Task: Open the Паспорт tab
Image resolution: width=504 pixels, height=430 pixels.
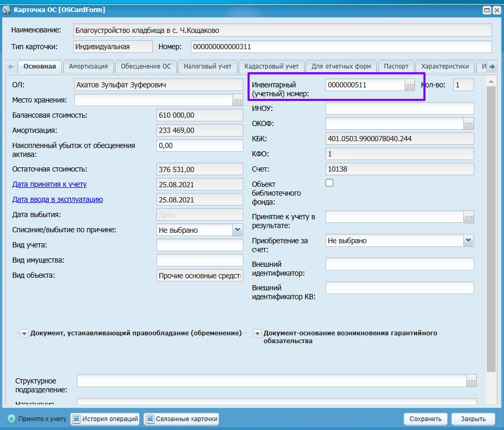Action: (x=396, y=66)
